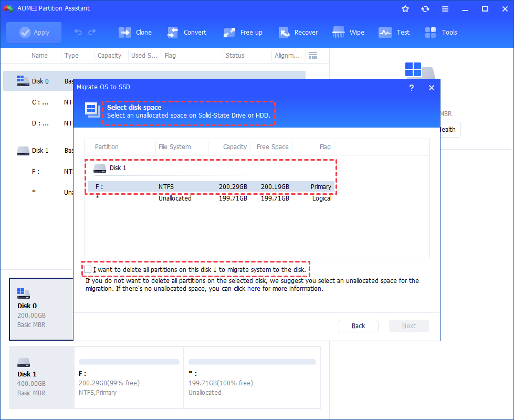Click the Name column header
514x420 pixels.
(x=39, y=56)
